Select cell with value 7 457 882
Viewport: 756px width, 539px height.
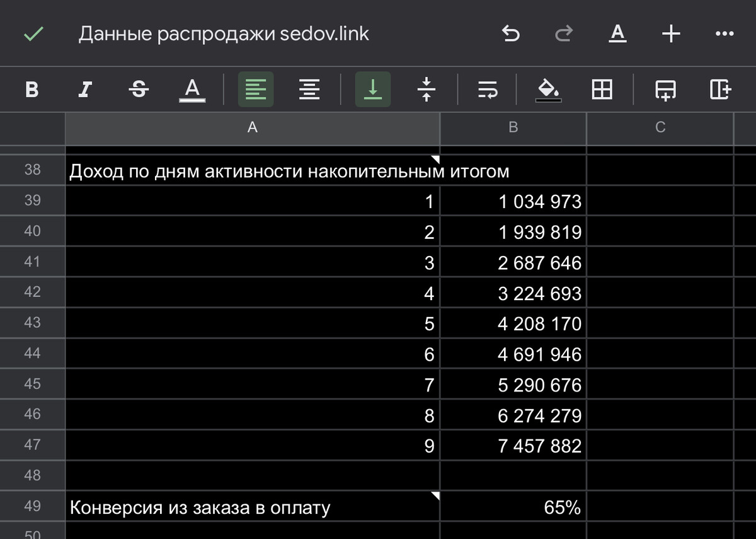pos(513,446)
